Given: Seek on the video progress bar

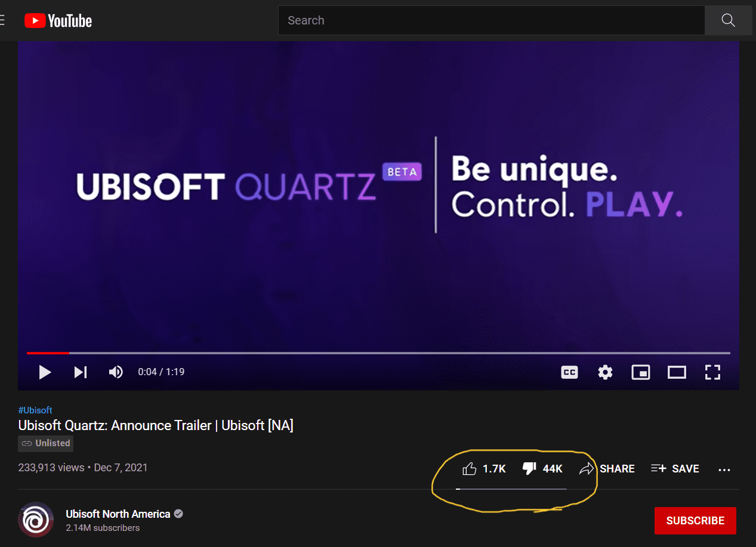Looking at the screenshot, I should [378, 353].
